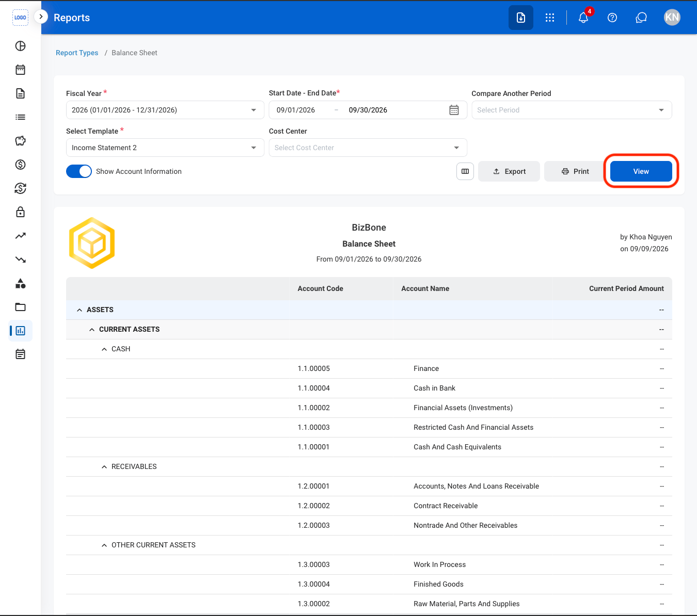Click the View button

coord(641,171)
